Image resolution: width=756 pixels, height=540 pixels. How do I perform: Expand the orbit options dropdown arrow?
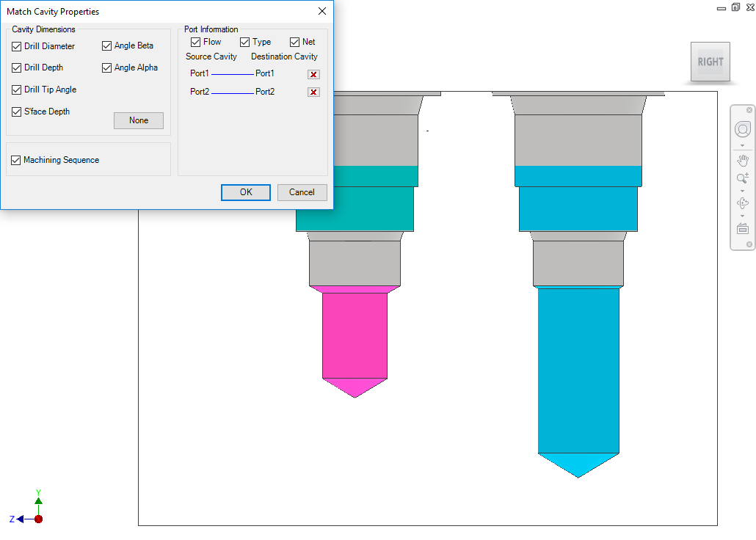click(742, 216)
